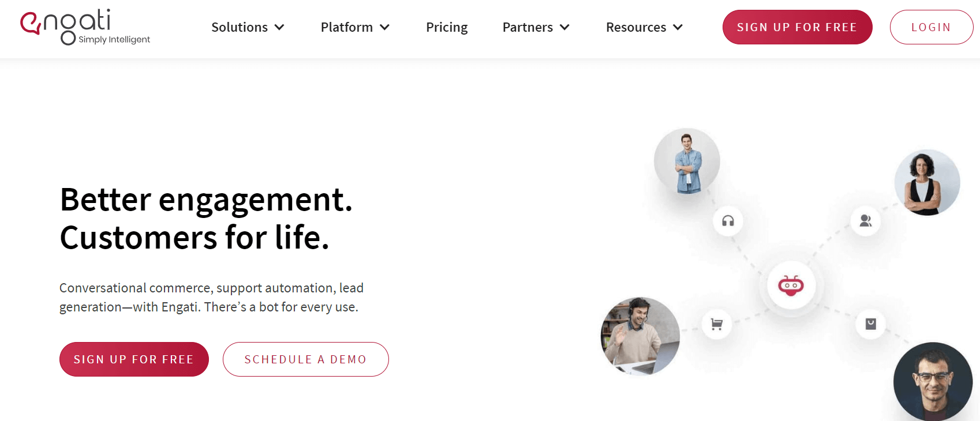Select the woman with crossed arms photo

click(x=927, y=183)
